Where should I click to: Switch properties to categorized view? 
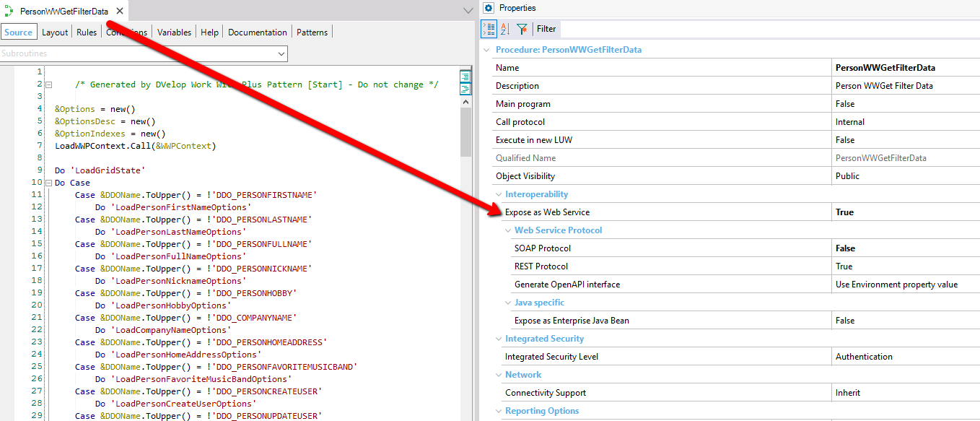click(x=489, y=29)
